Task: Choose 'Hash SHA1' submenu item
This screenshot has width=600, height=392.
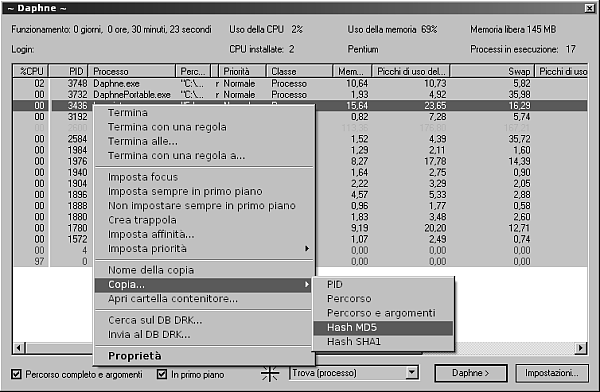Action: (383, 341)
